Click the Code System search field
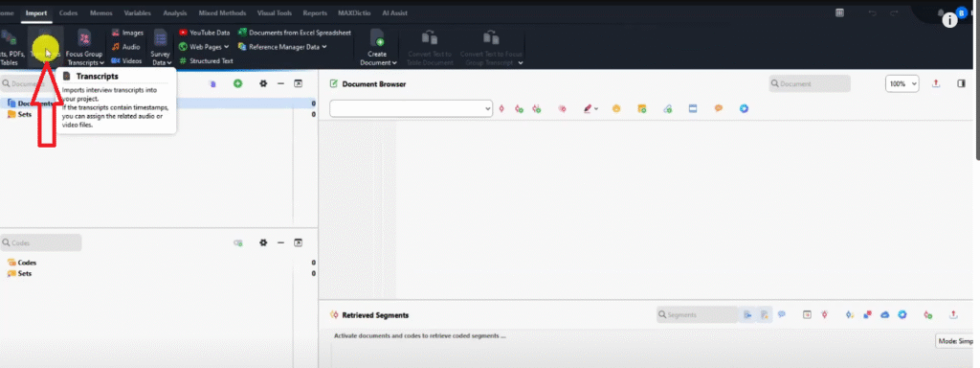 (40, 242)
